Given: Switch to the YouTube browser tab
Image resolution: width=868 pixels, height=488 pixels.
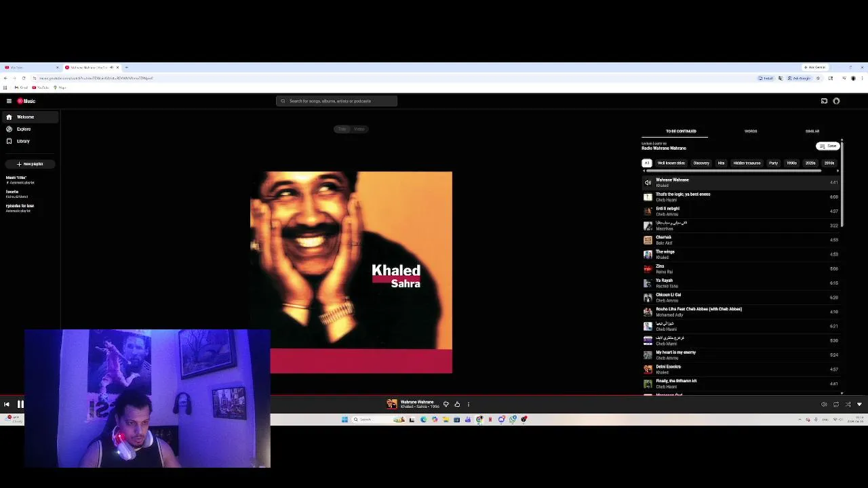Looking at the screenshot, I should point(30,68).
